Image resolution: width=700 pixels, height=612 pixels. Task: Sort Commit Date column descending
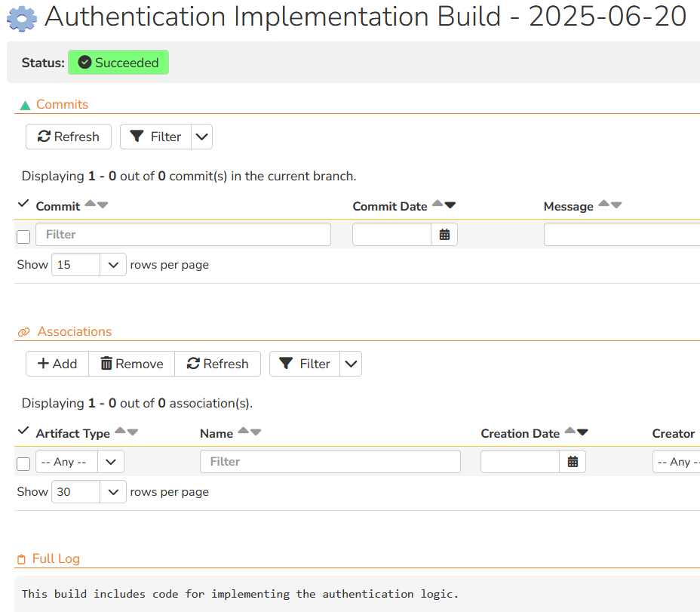click(x=450, y=205)
